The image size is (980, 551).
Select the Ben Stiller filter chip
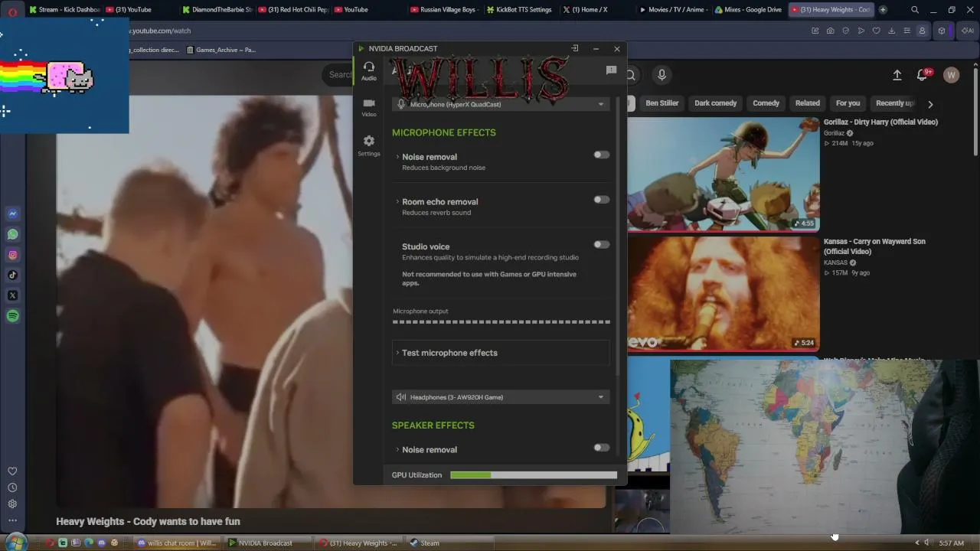pyautogui.click(x=661, y=103)
